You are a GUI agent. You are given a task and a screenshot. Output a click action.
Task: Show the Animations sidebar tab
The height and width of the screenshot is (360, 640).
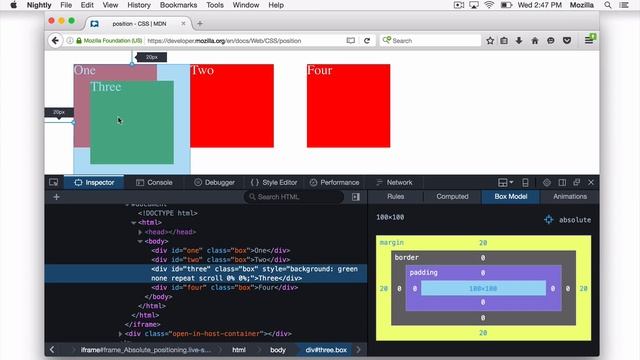coord(570,196)
